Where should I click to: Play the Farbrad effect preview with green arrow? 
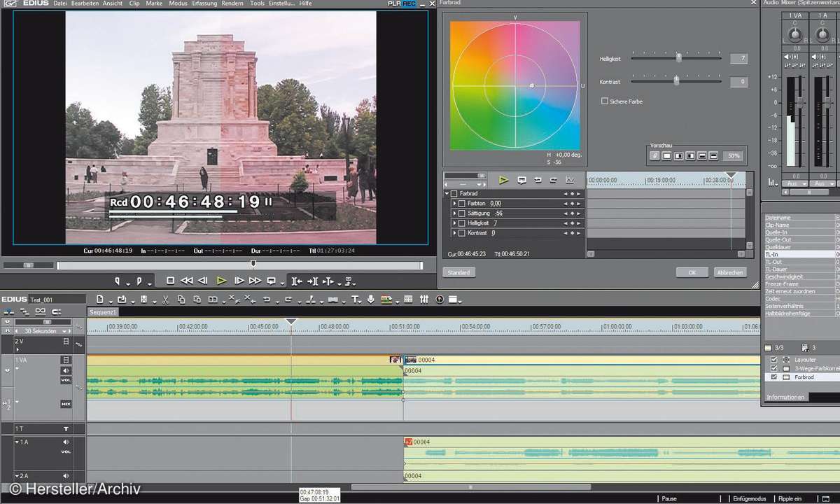point(503,180)
